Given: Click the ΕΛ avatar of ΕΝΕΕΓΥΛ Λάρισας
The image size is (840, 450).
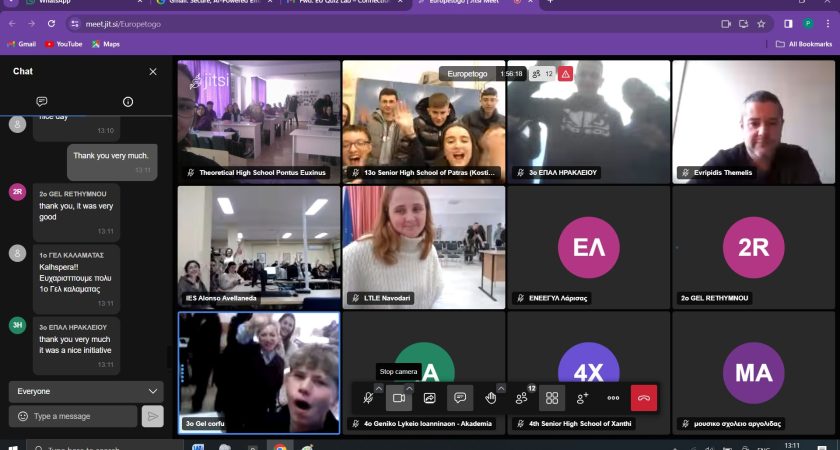Looking at the screenshot, I should pyautogui.click(x=589, y=248).
